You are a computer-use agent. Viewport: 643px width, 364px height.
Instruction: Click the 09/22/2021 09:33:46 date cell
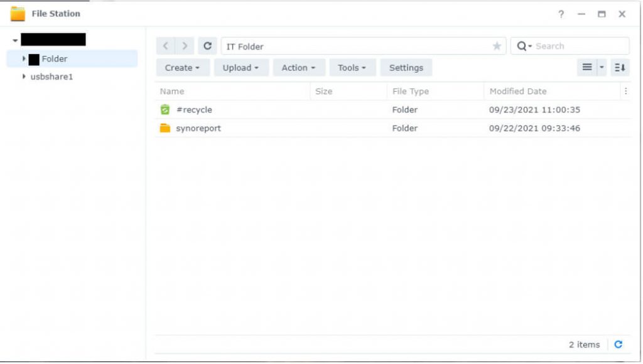(534, 128)
